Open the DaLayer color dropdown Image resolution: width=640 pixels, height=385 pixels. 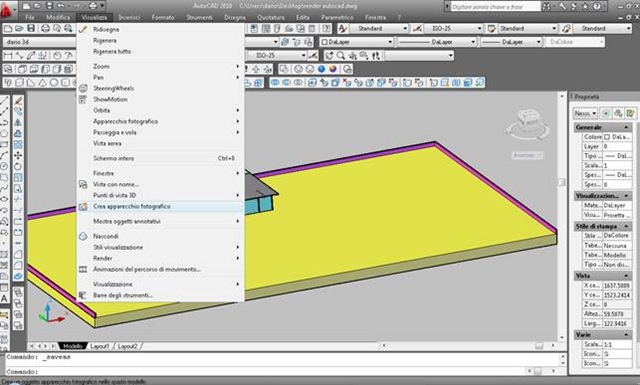pyautogui.click(x=356, y=42)
